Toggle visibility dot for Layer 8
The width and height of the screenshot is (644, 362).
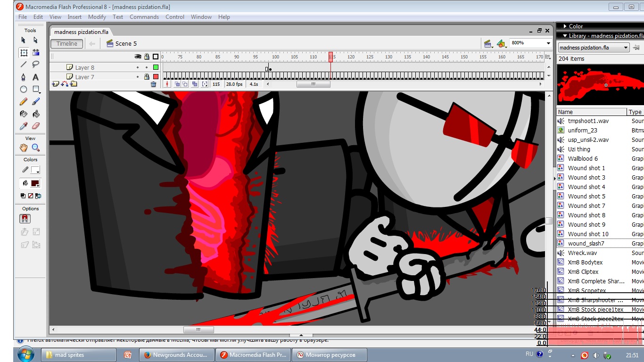[x=138, y=67]
